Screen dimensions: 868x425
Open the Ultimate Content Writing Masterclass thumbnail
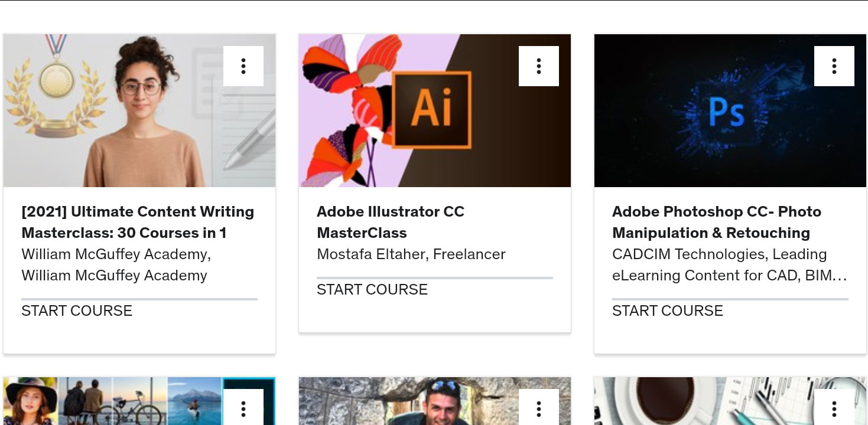[139, 110]
